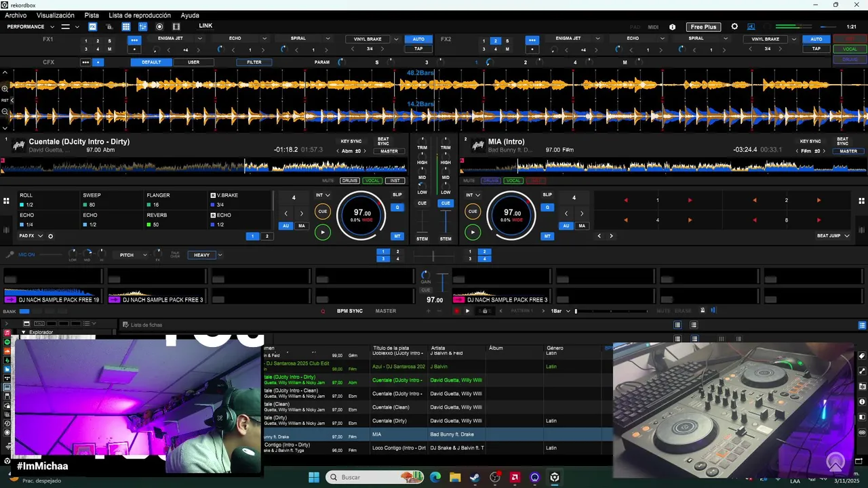868x488 pixels.
Task: Click the Windows Start button
Action: tap(314, 477)
